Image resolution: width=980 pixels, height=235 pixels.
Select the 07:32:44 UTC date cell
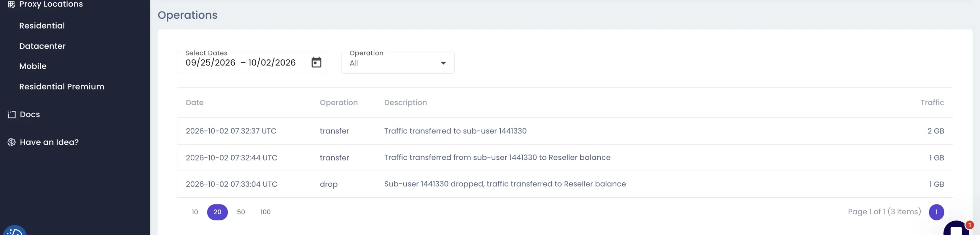coord(232,157)
